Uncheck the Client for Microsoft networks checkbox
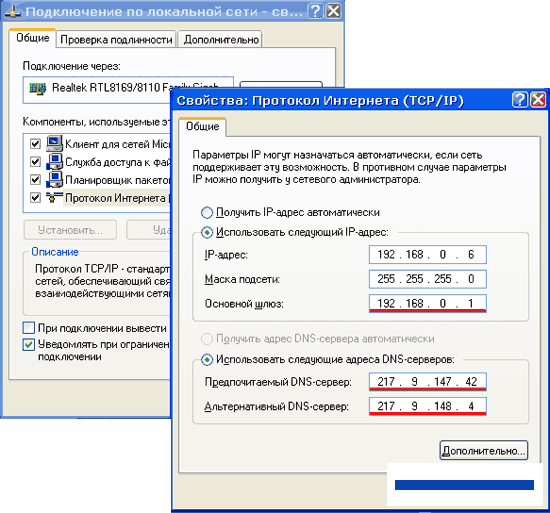Viewport: 550px width, 513px height. click(35, 144)
